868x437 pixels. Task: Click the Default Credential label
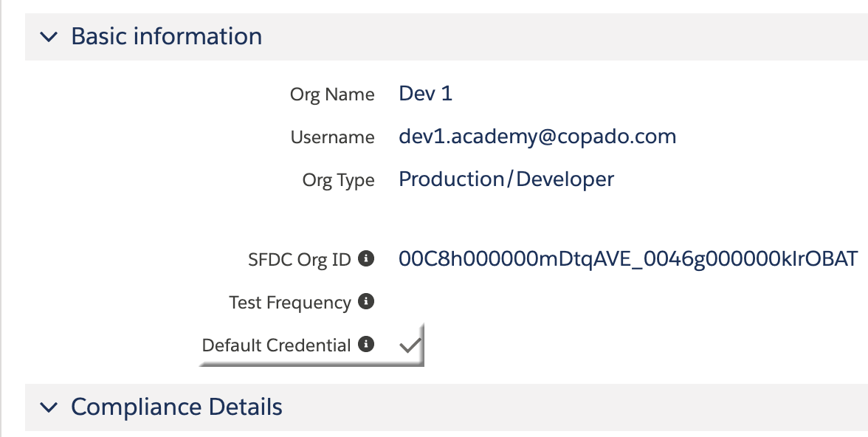276,345
